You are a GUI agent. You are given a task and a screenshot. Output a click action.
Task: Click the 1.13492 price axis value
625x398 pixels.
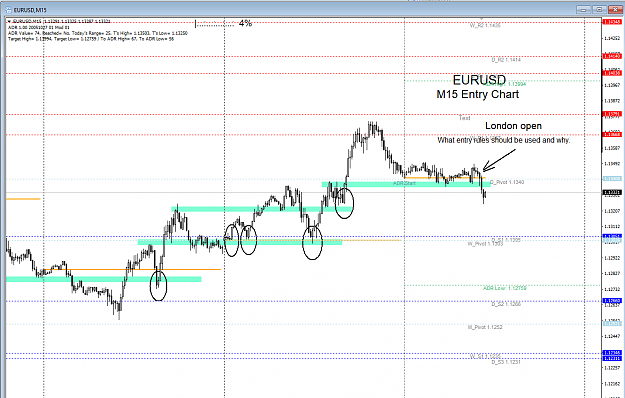point(612,163)
